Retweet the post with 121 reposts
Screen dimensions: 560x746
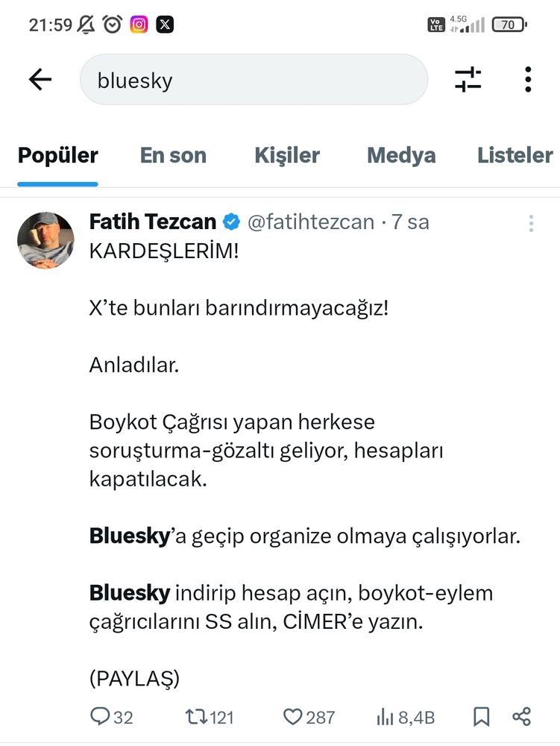pyautogui.click(x=196, y=716)
